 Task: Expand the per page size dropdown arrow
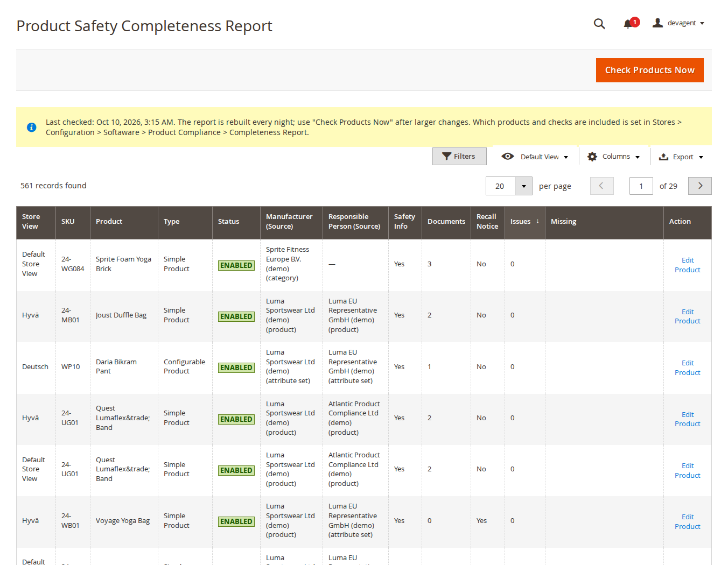click(x=523, y=186)
